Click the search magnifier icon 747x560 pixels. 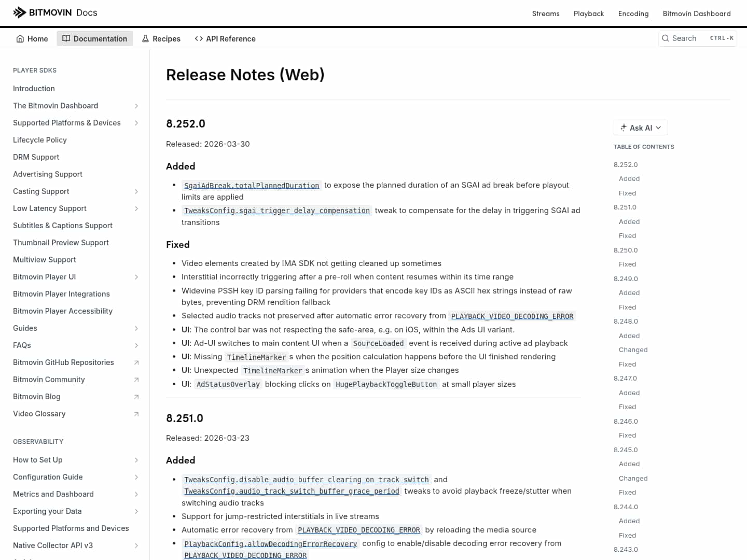point(666,38)
